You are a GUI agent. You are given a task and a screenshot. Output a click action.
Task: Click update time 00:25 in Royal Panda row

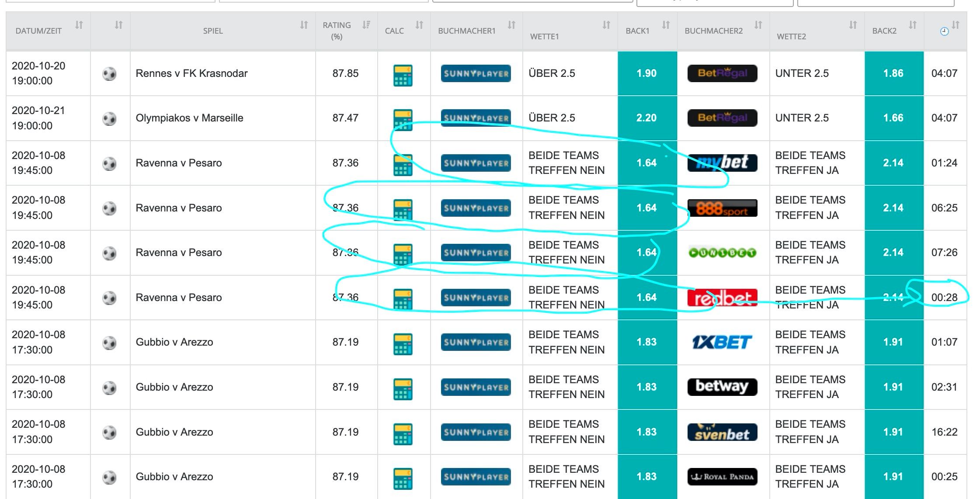tap(944, 477)
